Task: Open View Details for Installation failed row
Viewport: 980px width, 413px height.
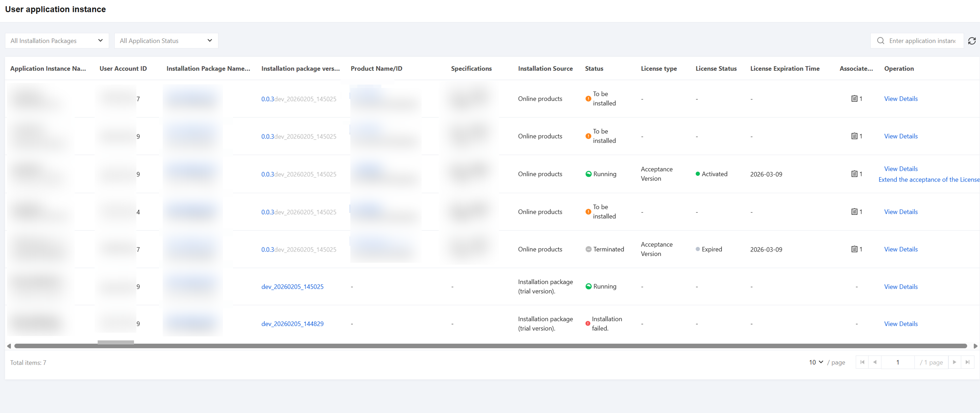Action: 900,324
